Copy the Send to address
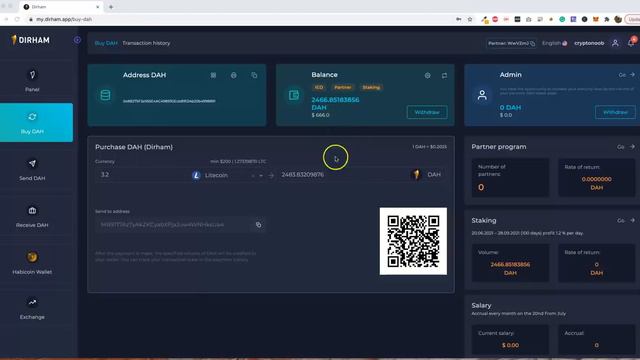Image resolution: width=640 pixels, height=360 pixels. [x=258, y=224]
